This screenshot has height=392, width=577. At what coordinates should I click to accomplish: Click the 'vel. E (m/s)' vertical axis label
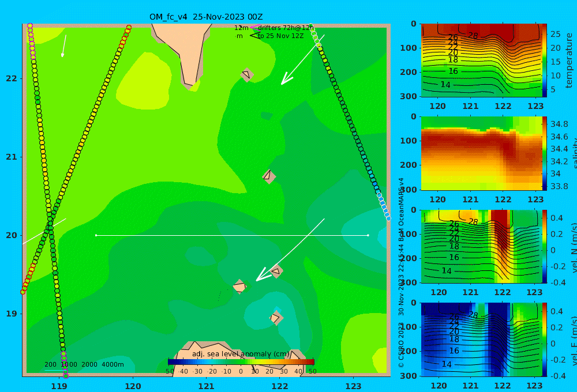574,341
